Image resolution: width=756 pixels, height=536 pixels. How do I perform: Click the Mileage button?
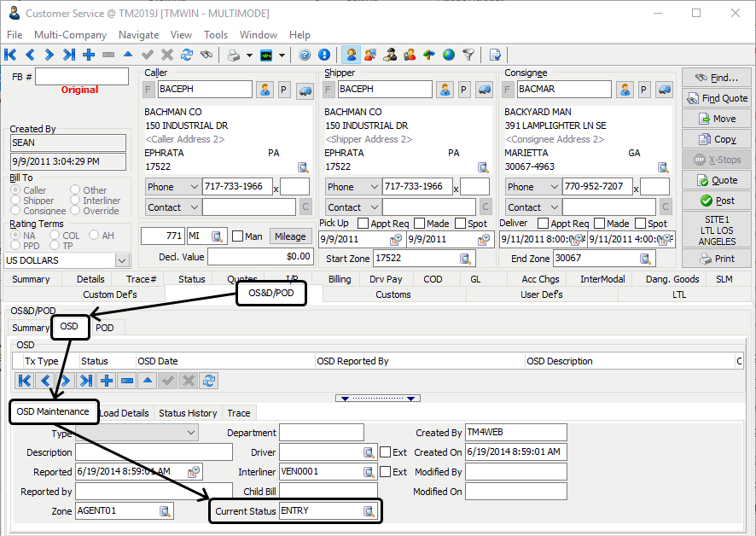tap(290, 236)
